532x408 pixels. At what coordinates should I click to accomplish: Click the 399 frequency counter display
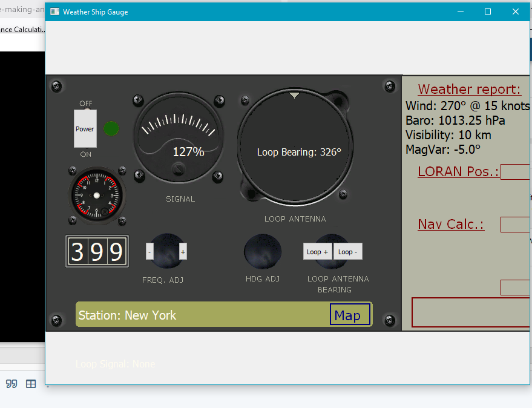pyautogui.click(x=97, y=251)
